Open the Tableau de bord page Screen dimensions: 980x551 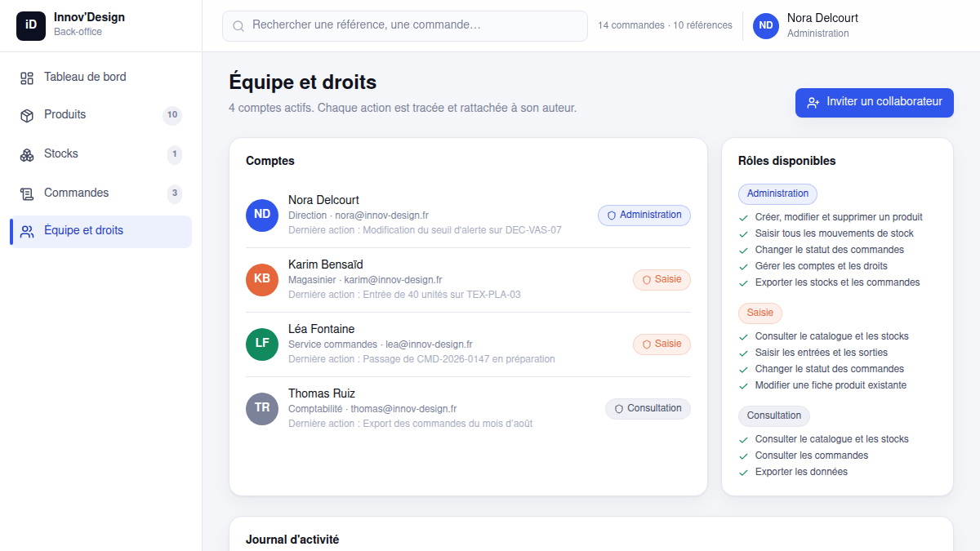point(100,78)
